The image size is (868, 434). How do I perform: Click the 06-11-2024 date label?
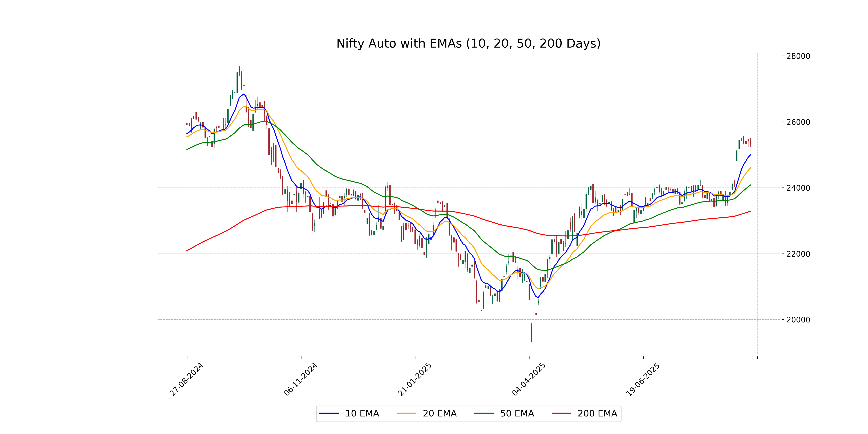pos(301,379)
